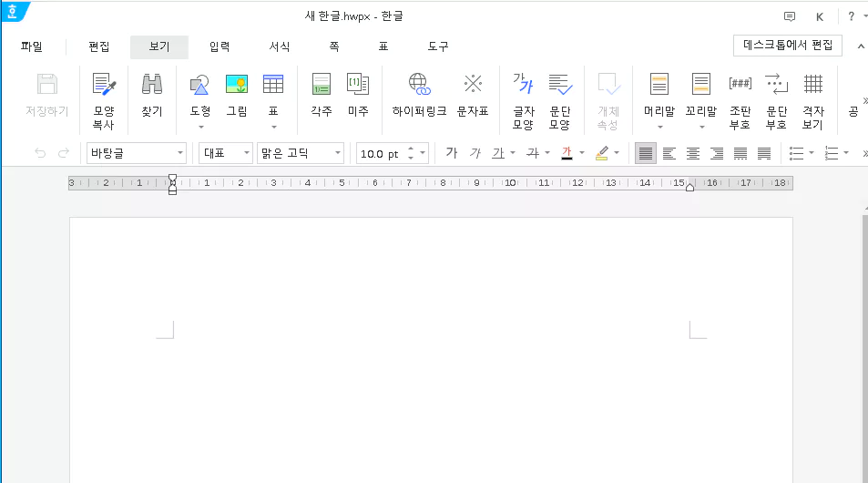
Task: Select center alignment
Action: coord(693,153)
